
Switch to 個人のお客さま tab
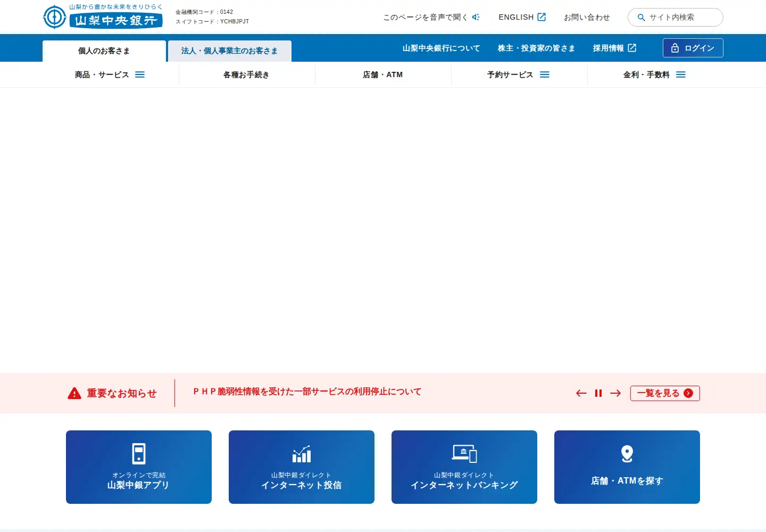point(104,51)
